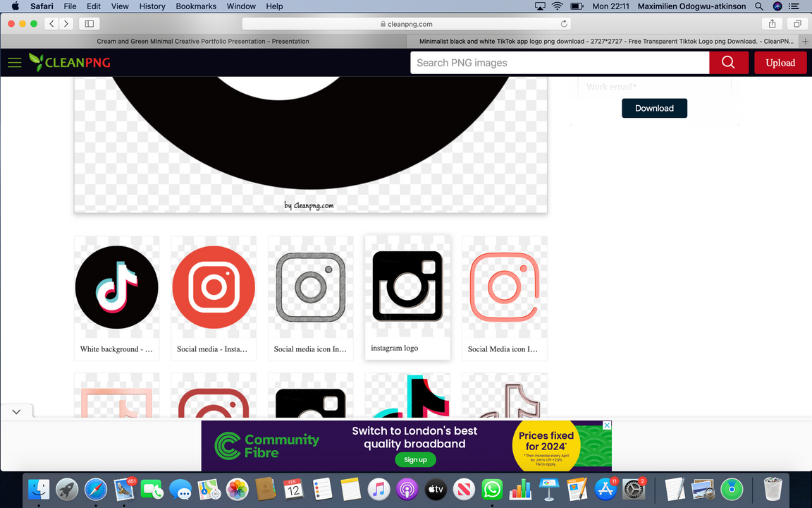The height and width of the screenshot is (508, 812).
Task: Open System Preferences from the dock
Action: click(x=634, y=489)
